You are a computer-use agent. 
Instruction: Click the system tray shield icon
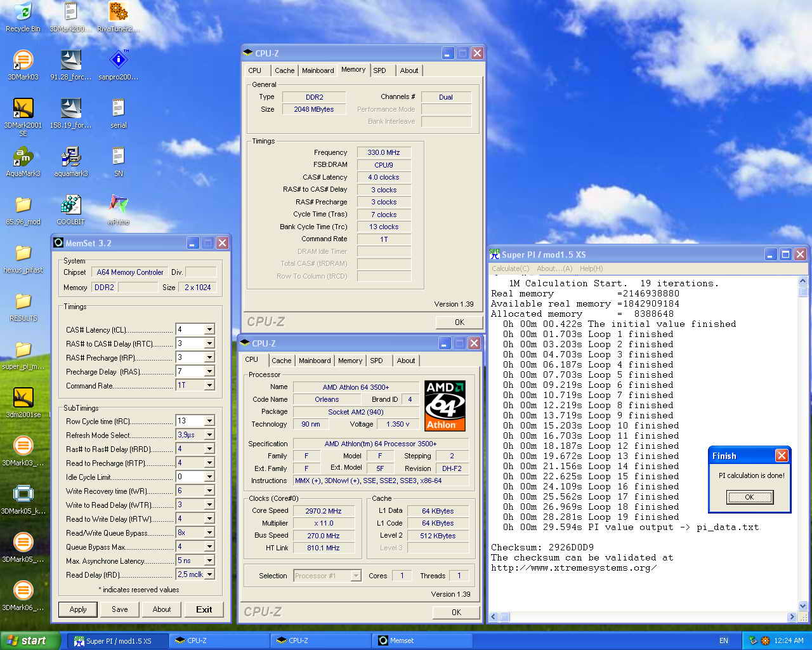coord(753,640)
